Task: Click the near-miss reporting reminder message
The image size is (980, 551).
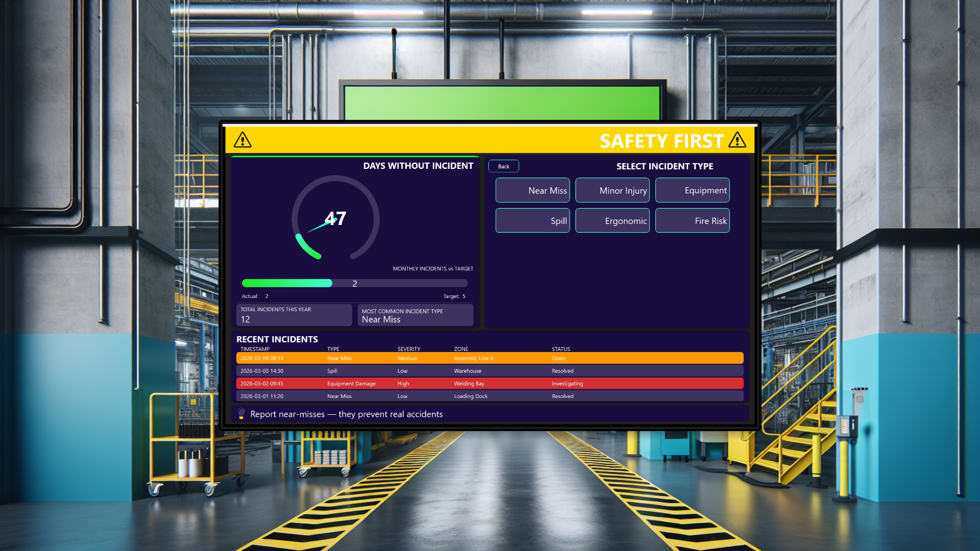Action: 346,414
